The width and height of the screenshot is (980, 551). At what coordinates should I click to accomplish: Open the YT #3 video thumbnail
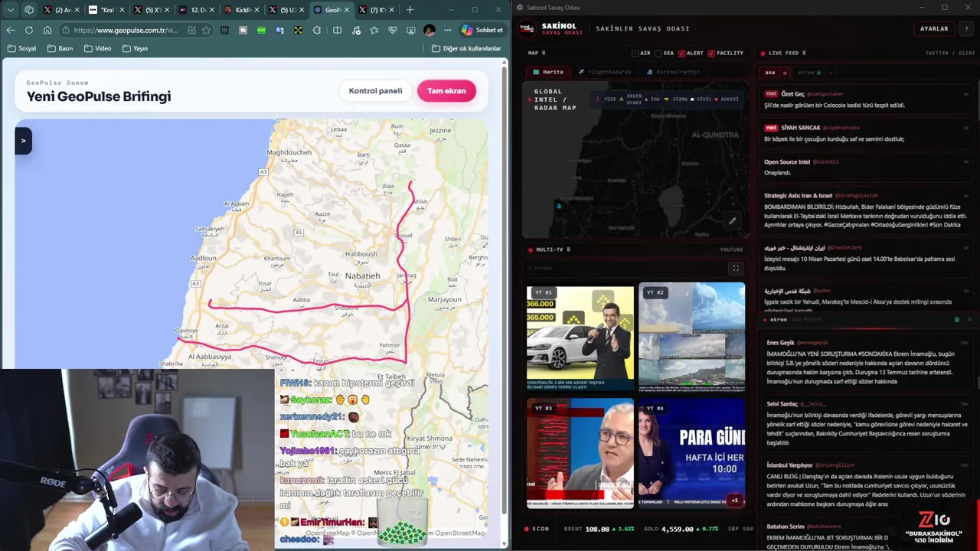pos(580,454)
